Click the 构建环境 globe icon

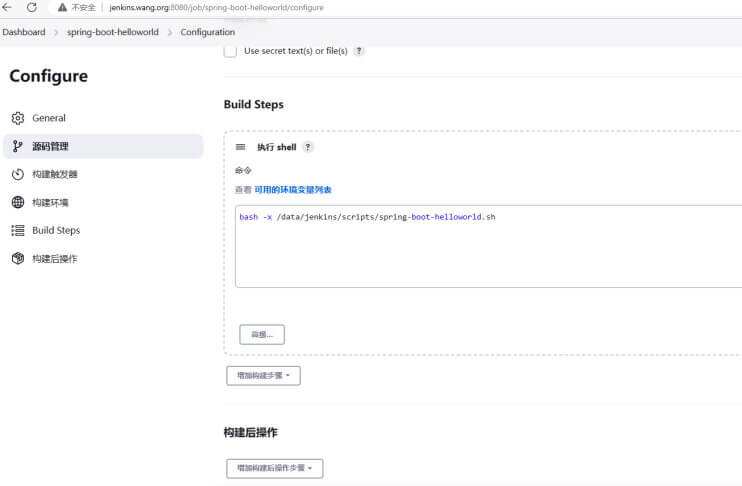[x=18, y=202]
